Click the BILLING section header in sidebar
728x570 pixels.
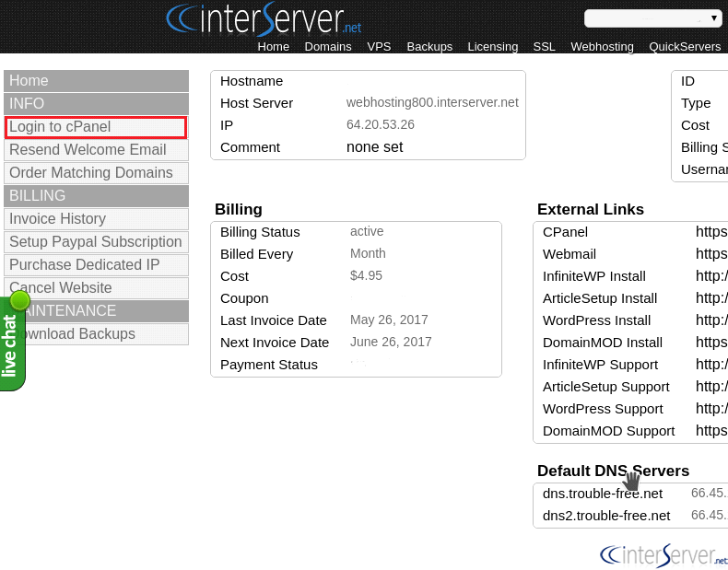click(x=96, y=196)
